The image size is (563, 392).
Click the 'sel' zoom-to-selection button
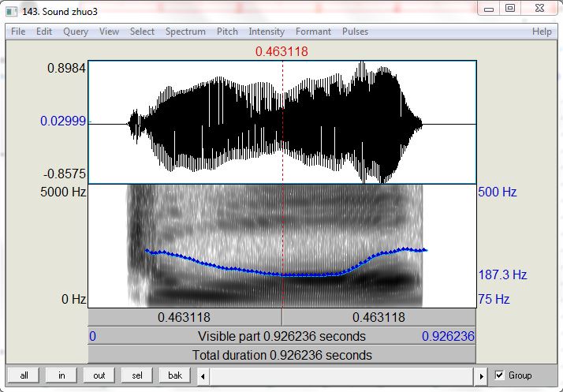point(137,375)
